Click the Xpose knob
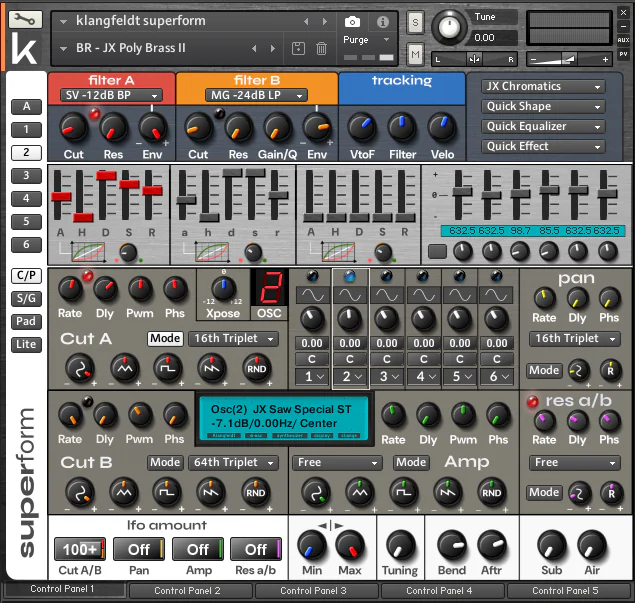Screen dimensions: 635x603 [x=223, y=288]
